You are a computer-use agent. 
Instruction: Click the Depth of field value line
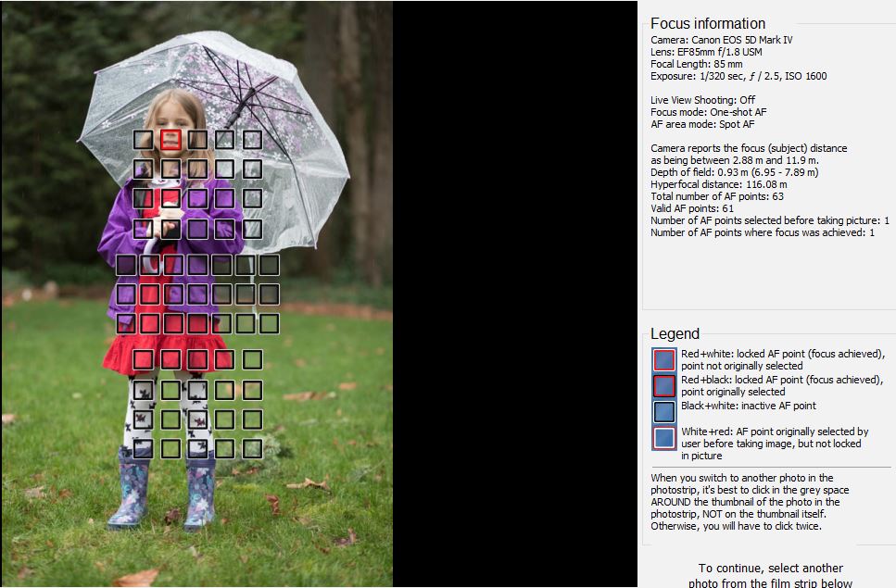[x=734, y=172]
